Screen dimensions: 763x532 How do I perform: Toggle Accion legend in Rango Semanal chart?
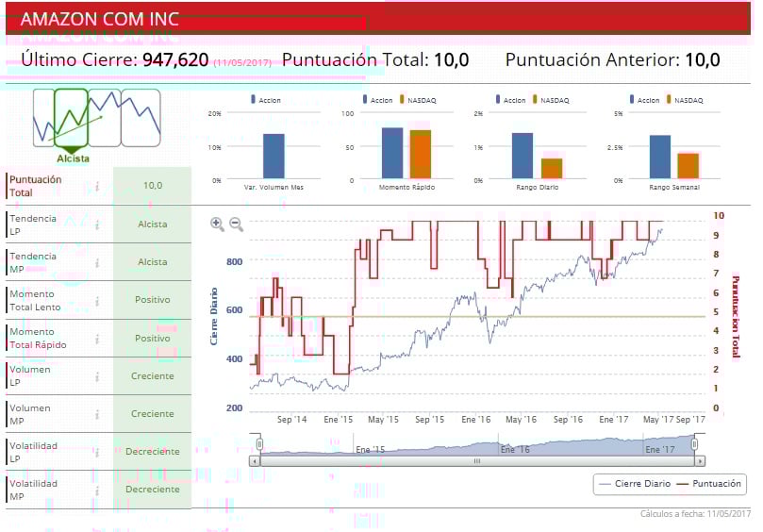[644, 100]
